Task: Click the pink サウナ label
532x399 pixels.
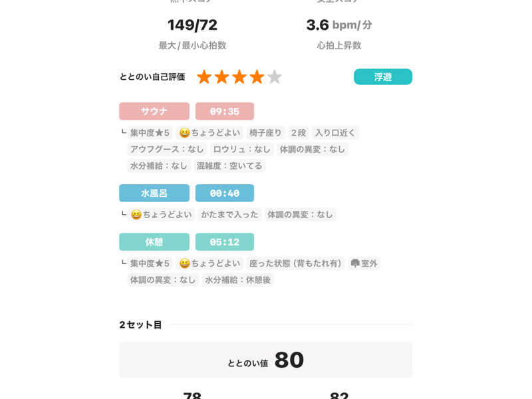Action: pos(154,111)
